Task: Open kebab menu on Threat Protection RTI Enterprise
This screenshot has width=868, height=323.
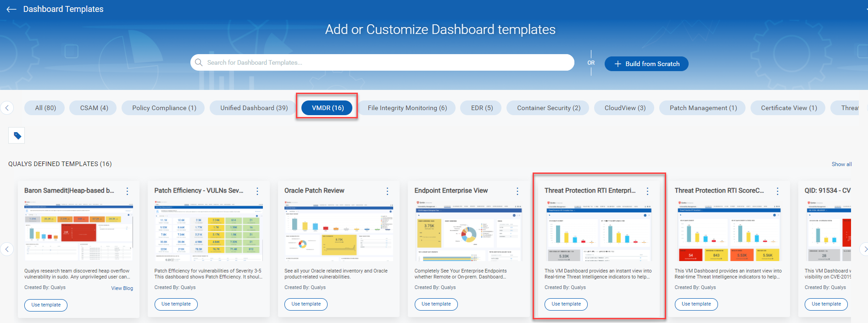Action: click(647, 191)
